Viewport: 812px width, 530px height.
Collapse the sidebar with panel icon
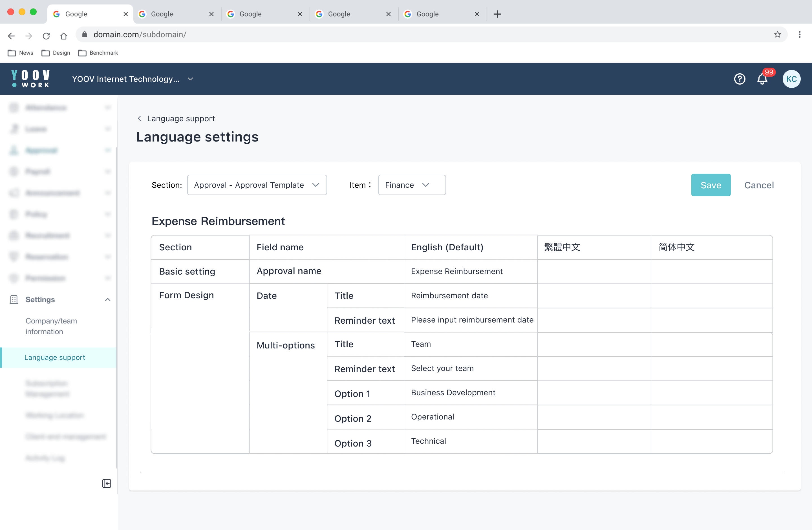coord(107,483)
